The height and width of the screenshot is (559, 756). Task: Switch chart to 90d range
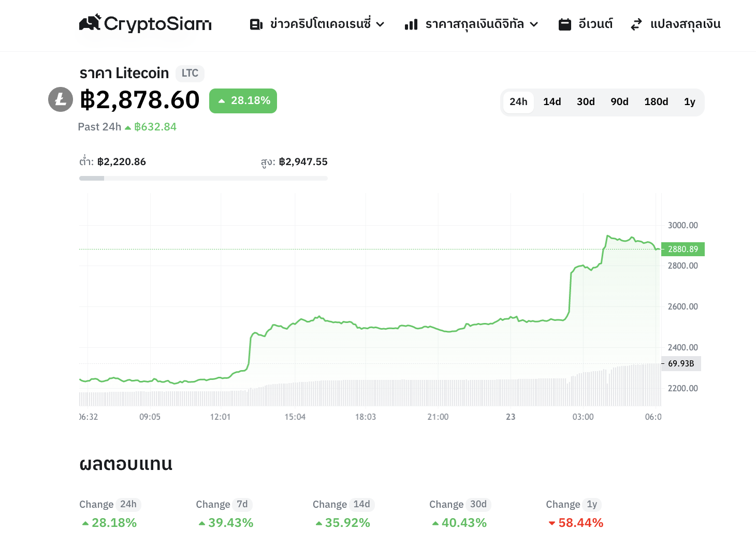tap(619, 102)
